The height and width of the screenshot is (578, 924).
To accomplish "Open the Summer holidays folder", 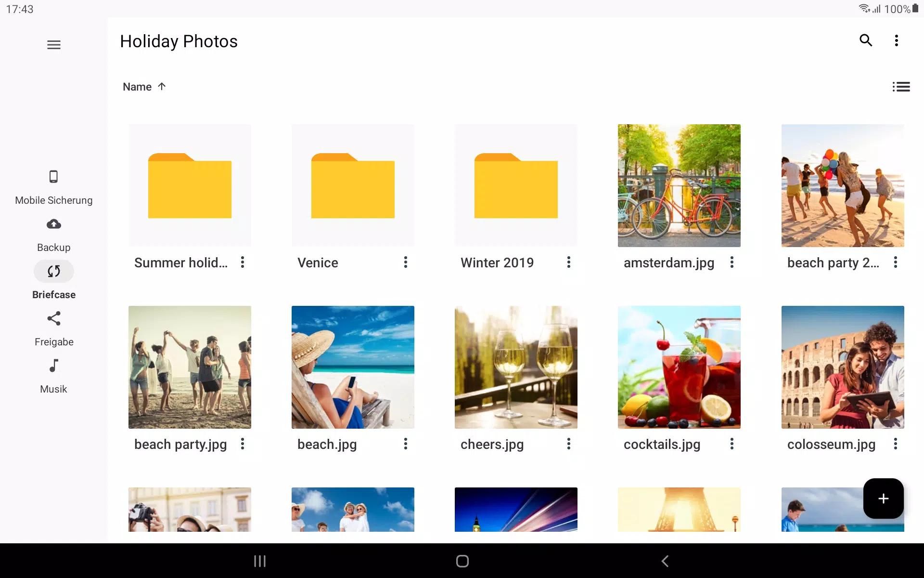I will point(190,185).
